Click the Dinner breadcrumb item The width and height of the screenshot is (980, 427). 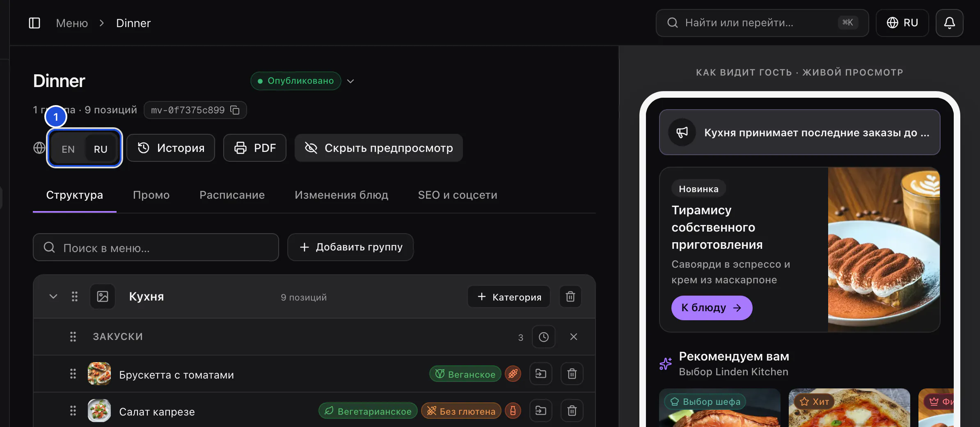click(x=133, y=23)
